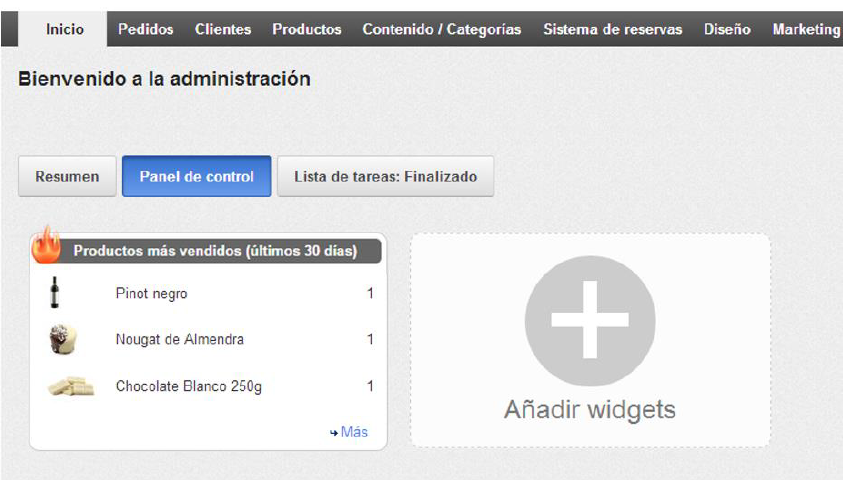Open the Diseño menu
This screenshot has height=480, width=843.
pyautogui.click(x=727, y=30)
